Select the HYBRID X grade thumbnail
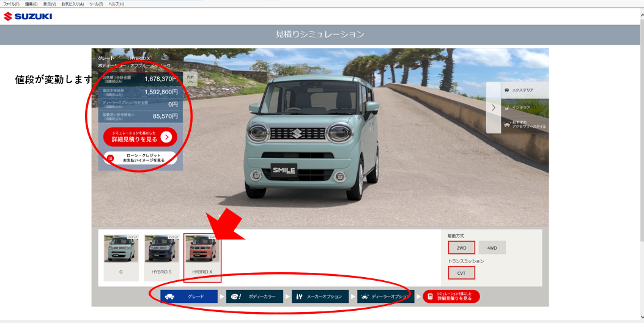Viewport: 644px width, 323px height. tap(202, 258)
